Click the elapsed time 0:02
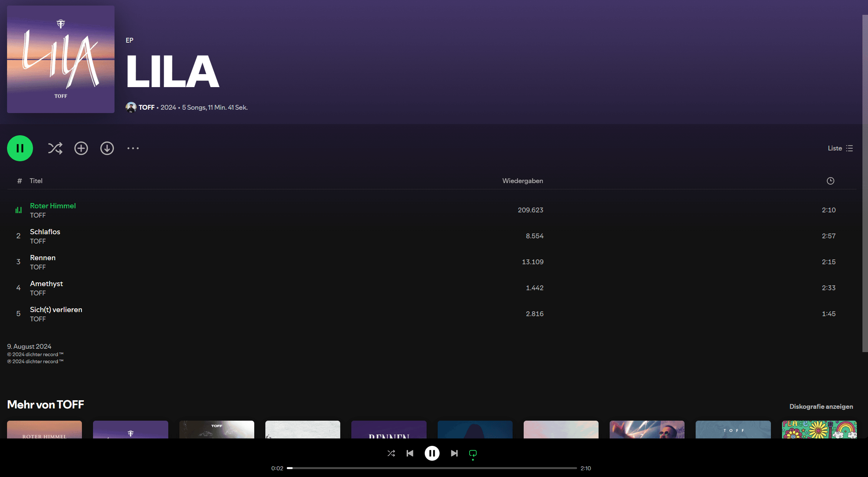 click(277, 468)
